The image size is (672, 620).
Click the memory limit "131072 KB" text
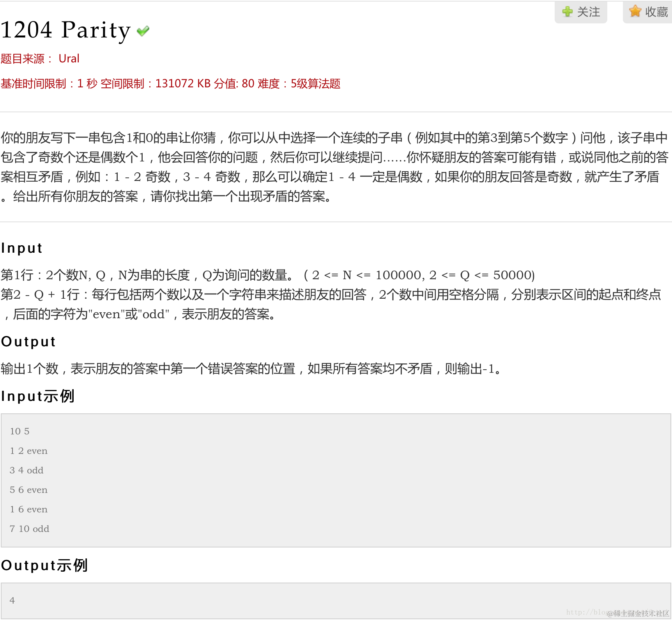183,84
